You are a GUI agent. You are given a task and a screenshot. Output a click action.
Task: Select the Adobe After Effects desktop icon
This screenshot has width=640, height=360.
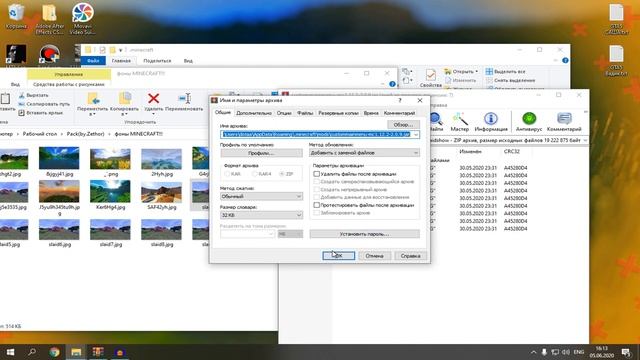49,19
